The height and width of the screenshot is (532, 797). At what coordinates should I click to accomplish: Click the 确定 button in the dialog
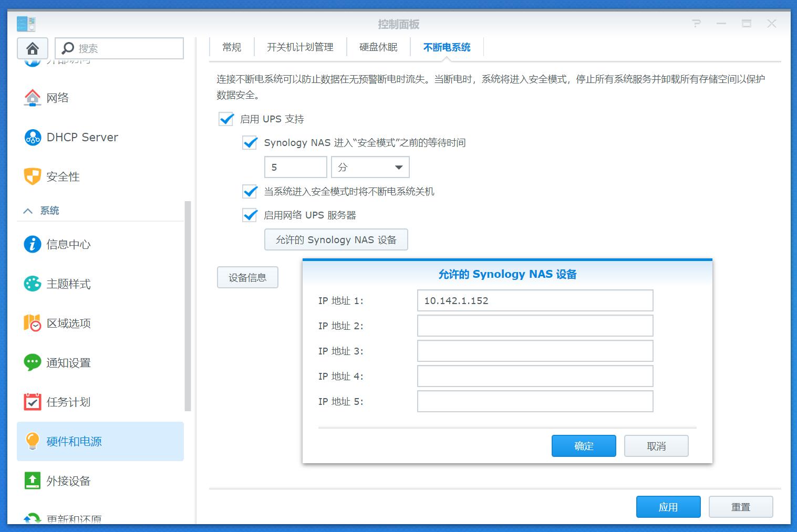click(x=583, y=445)
